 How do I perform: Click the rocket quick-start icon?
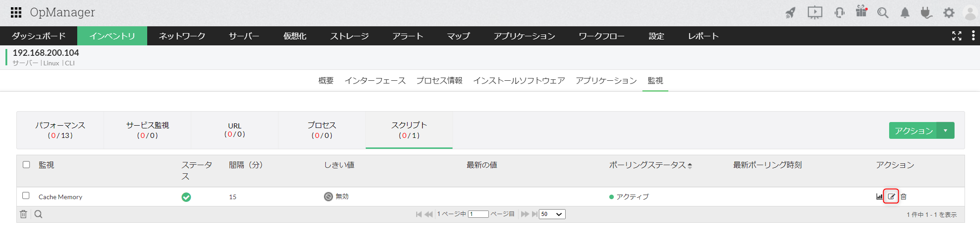click(x=791, y=13)
